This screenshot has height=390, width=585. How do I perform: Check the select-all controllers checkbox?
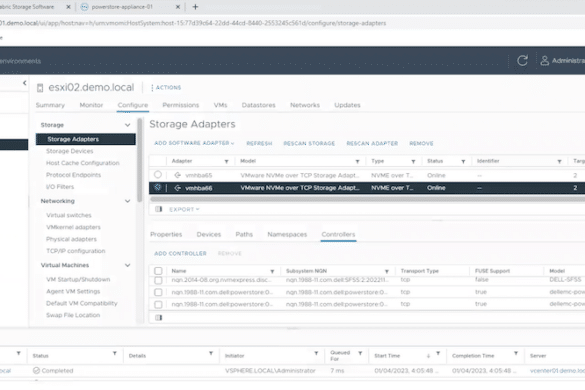(x=158, y=271)
